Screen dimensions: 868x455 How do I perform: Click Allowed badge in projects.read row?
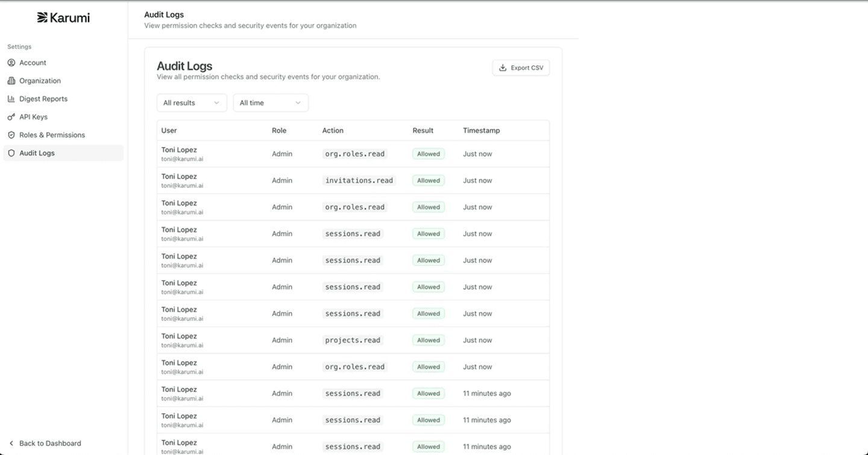pos(429,340)
